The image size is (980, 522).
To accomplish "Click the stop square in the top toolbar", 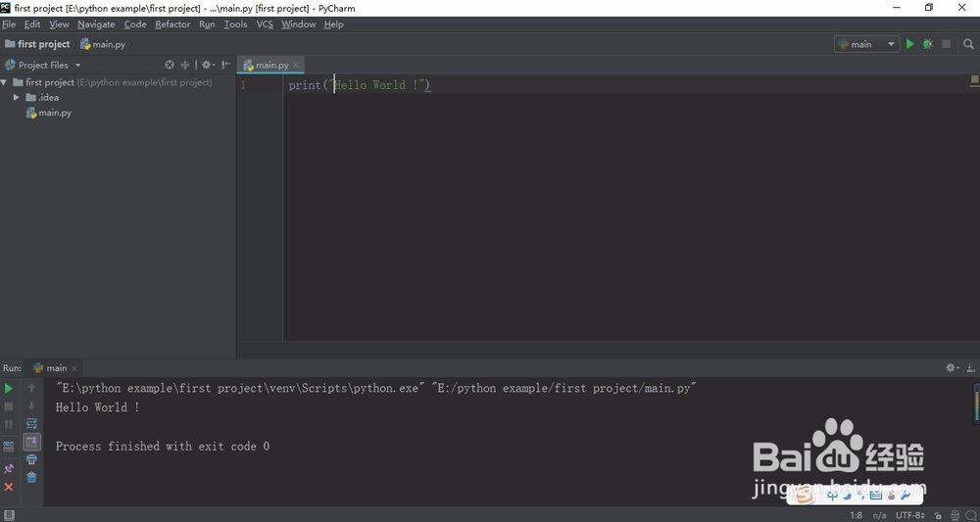I will (947, 44).
